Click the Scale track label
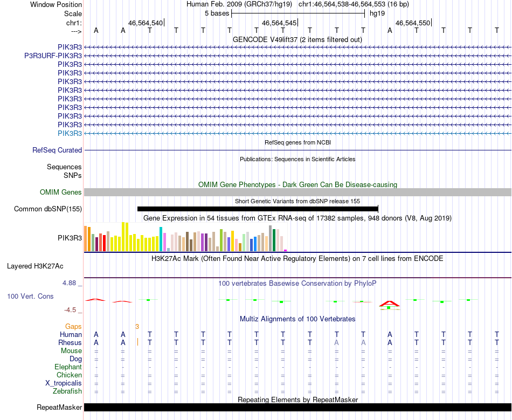Screen dimensions: 512x420 tap(73, 13)
